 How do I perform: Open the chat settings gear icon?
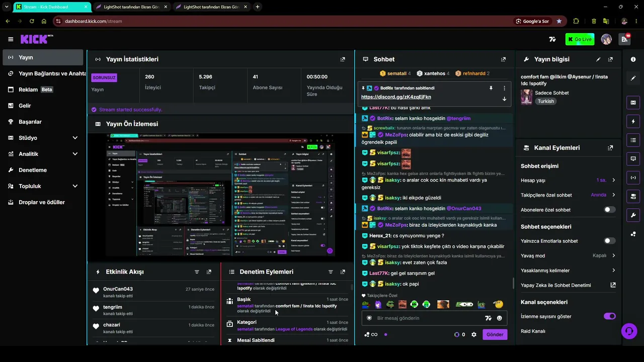(x=473, y=334)
